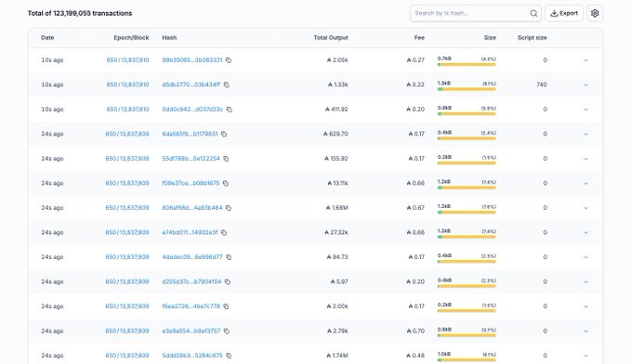Screen dimensions: 632x364
Task: Expand row d5db2770...03b434ff chevron
Action: click(586, 84)
